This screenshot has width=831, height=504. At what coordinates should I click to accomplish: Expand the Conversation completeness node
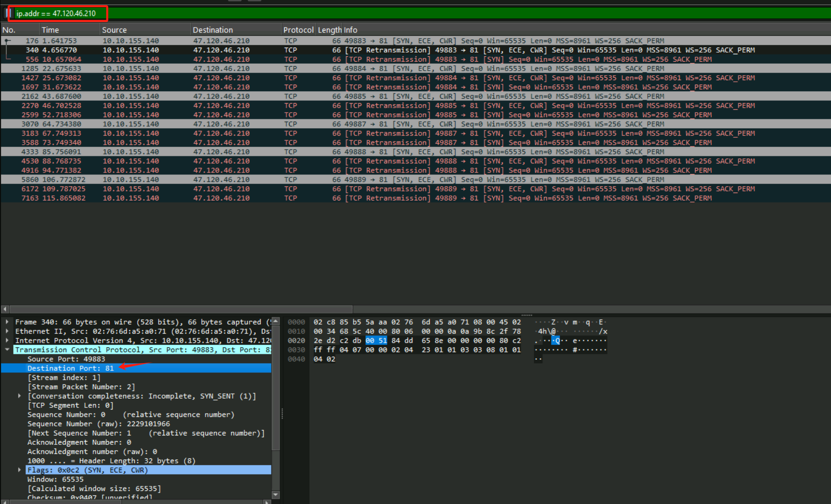point(19,396)
